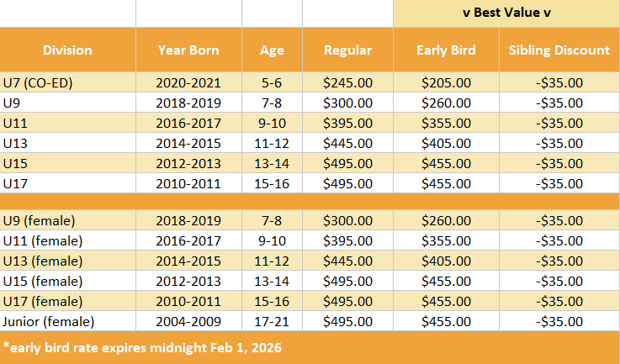
Task: Click the U13 year born 2014-2015 in the first table
Action: 188,143
